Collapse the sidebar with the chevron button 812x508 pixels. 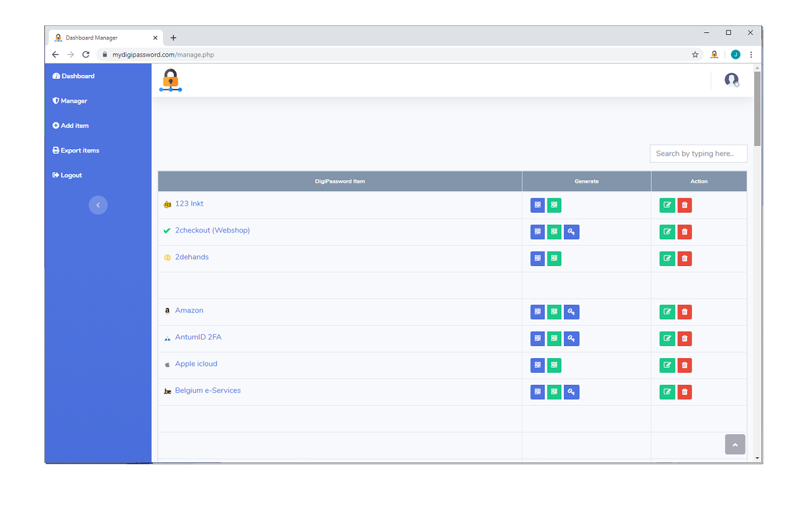(x=98, y=205)
